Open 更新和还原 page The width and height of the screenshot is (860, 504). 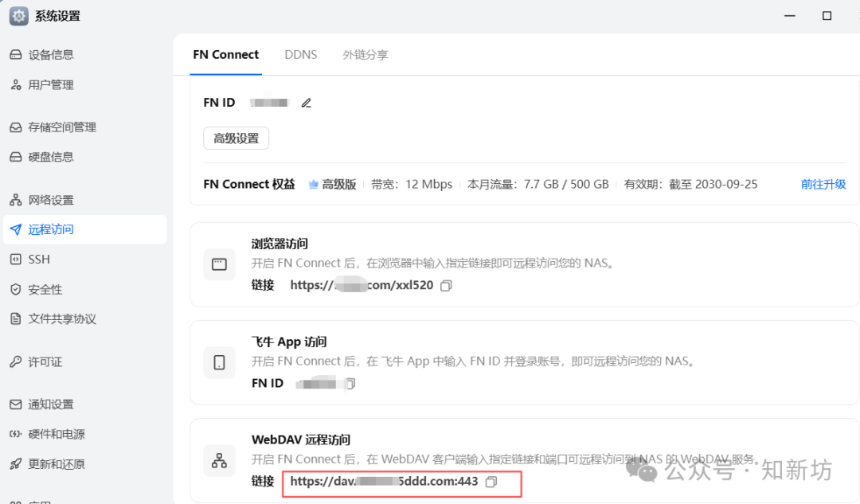[61, 463]
